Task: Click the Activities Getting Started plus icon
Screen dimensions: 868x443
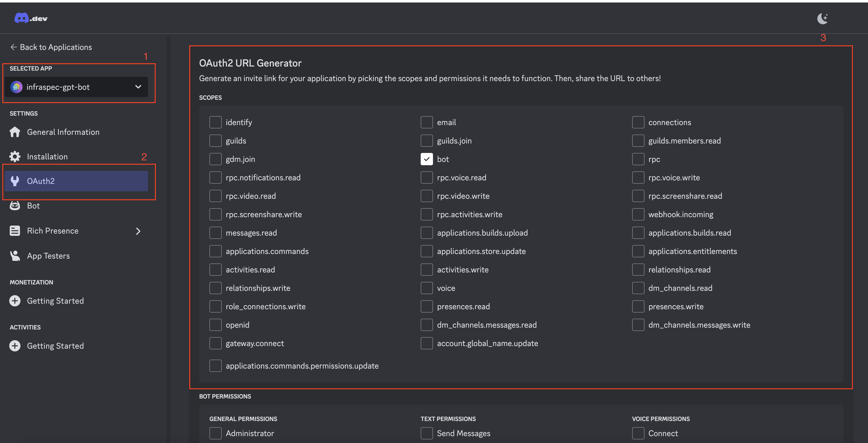Action: pos(15,346)
